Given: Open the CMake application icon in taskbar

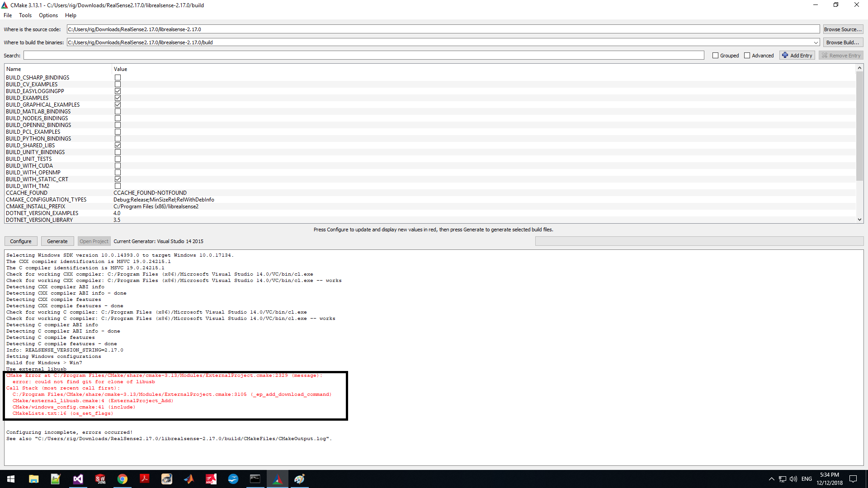Looking at the screenshot, I should click(278, 479).
